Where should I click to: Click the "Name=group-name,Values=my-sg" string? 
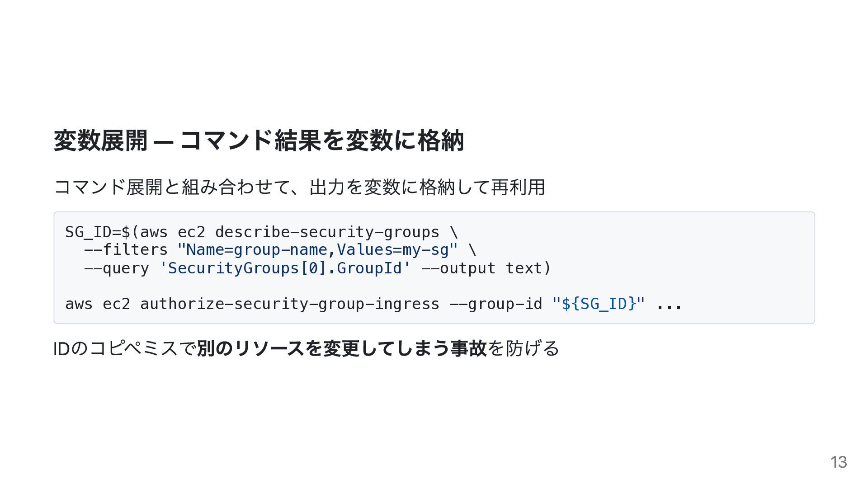[x=317, y=250]
